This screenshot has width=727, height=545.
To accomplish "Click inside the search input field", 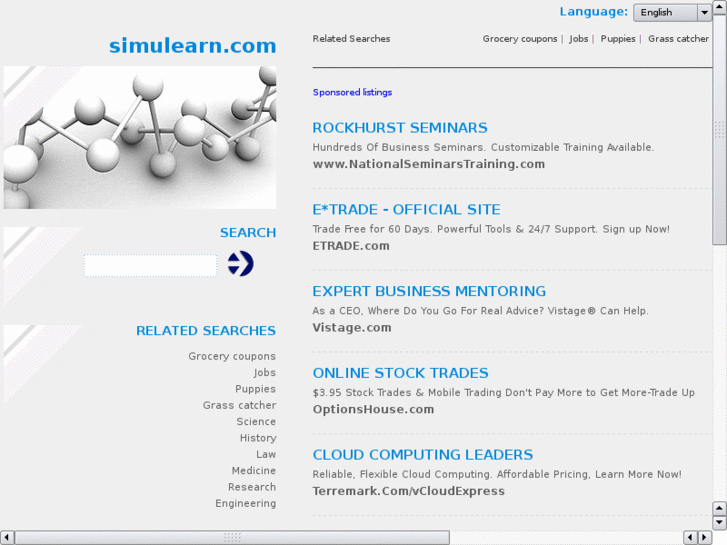I will pos(150,265).
